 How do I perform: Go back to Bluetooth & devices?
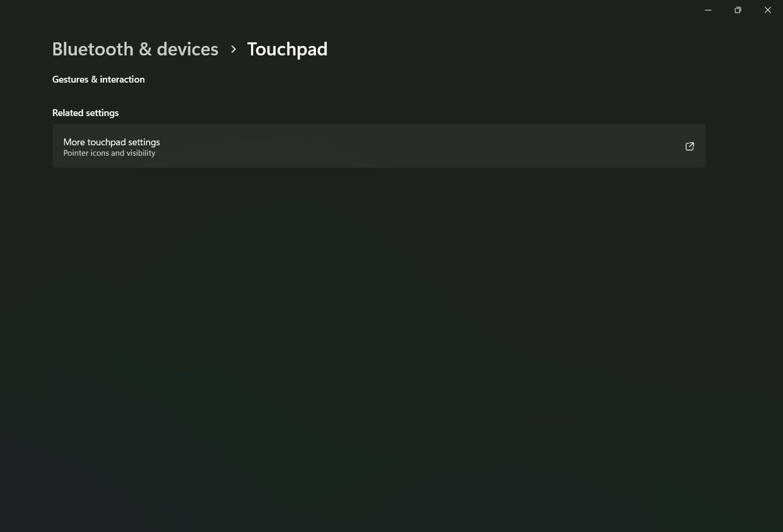pyautogui.click(x=135, y=49)
